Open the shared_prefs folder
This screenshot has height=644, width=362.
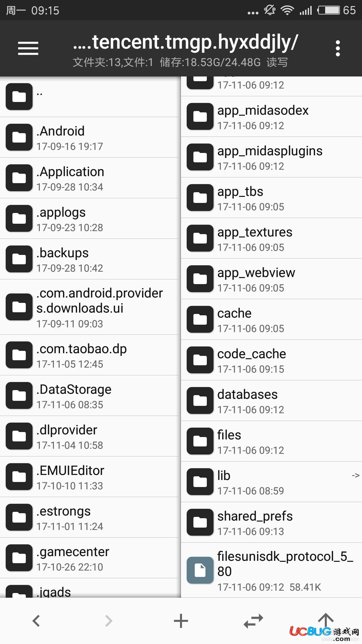tap(271, 522)
